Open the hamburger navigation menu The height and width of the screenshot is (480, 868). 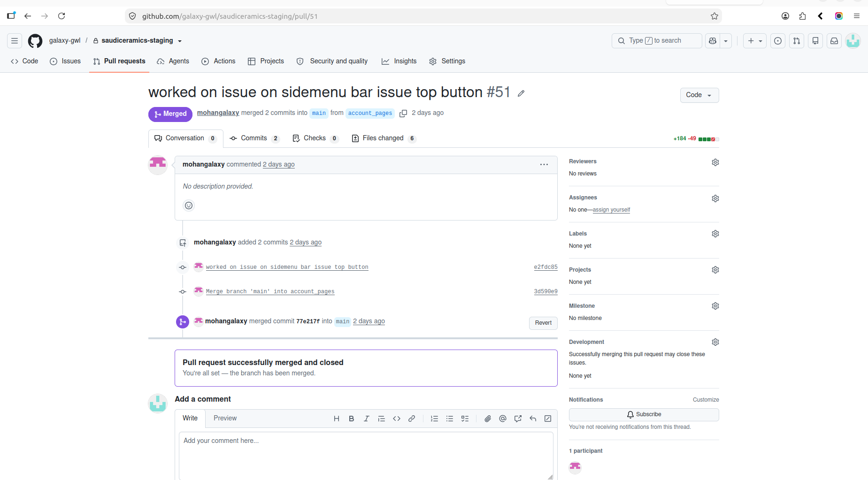tap(15, 41)
